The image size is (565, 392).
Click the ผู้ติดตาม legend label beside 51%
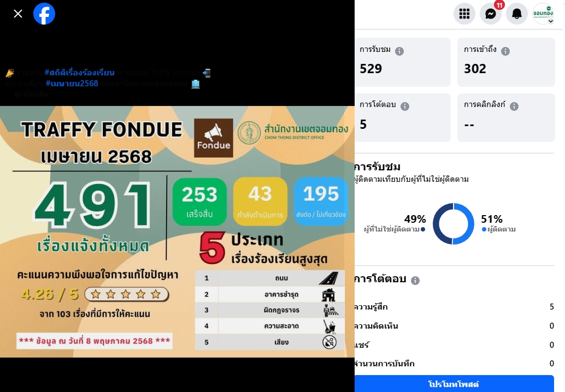(x=502, y=229)
